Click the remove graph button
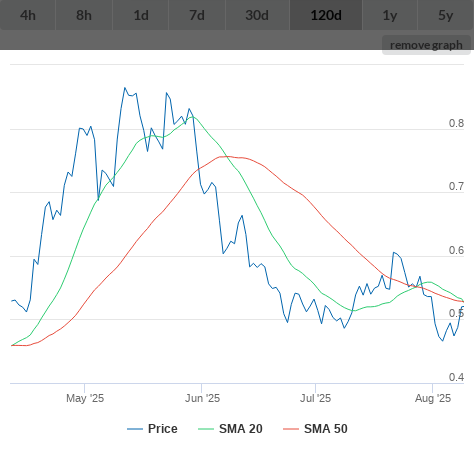Image resolution: width=474 pixels, height=455 pixels. [426, 45]
